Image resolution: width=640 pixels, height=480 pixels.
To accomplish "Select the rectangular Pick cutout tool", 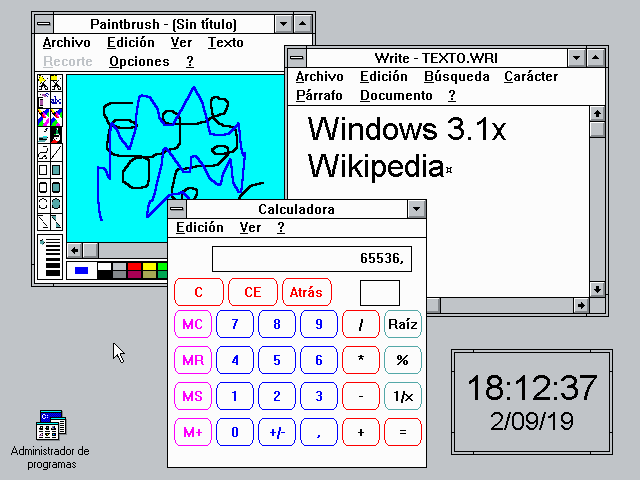I will point(56,83).
